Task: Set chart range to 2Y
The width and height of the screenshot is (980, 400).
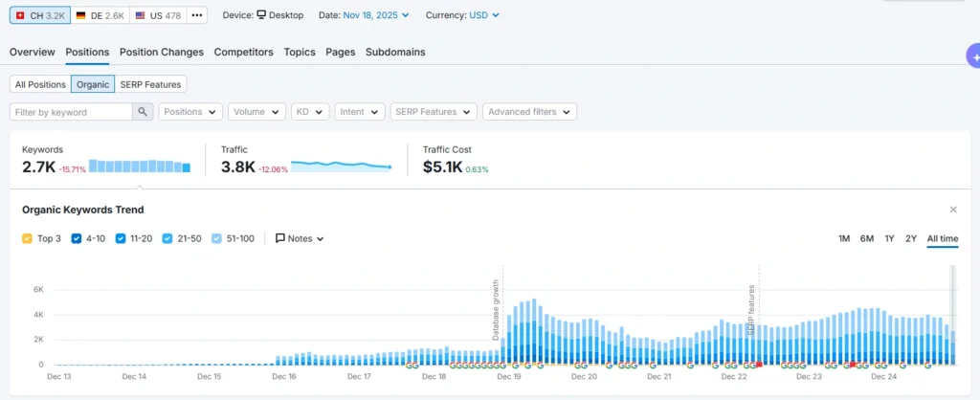Action: coord(911,238)
